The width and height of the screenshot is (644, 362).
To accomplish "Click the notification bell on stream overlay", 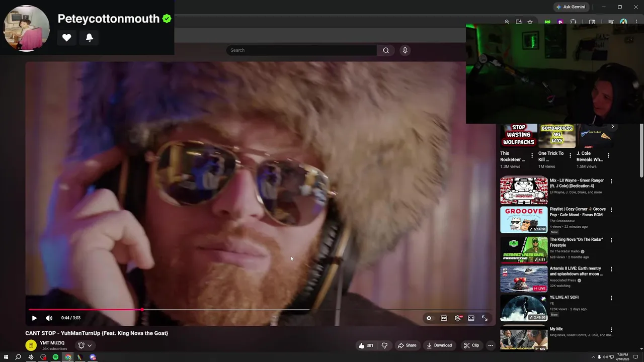I will (x=90, y=38).
